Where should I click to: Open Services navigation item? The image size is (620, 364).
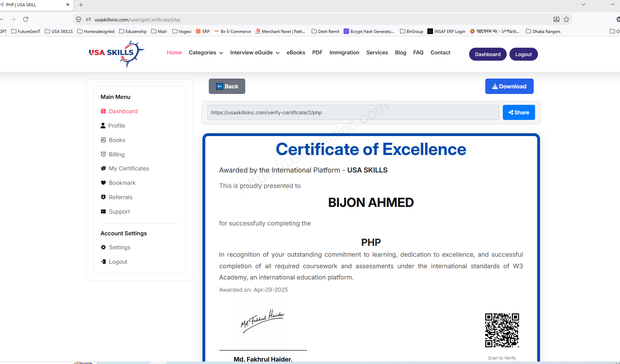377,53
